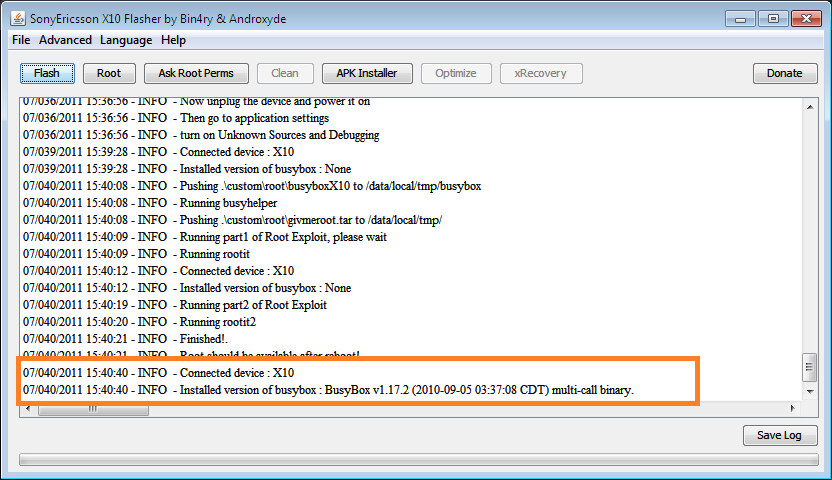
Task: Click the Clean button
Action: pos(285,73)
